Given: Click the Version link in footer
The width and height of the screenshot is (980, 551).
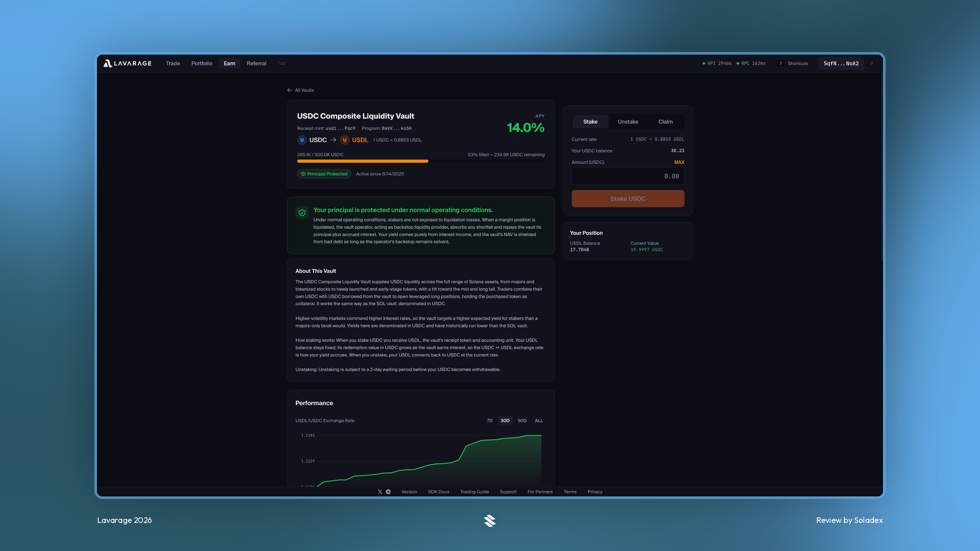Looking at the screenshot, I should [409, 492].
